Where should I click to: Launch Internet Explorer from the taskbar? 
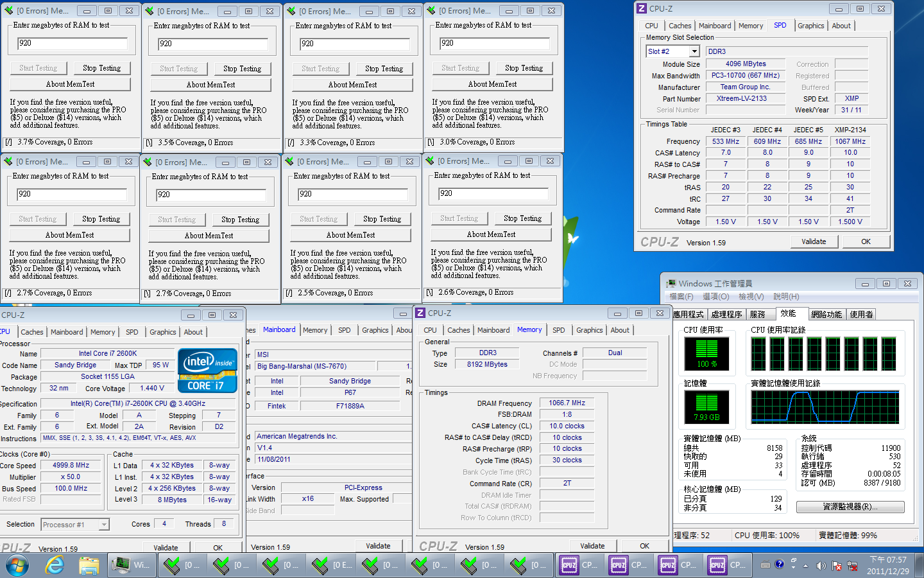(x=55, y=565)
